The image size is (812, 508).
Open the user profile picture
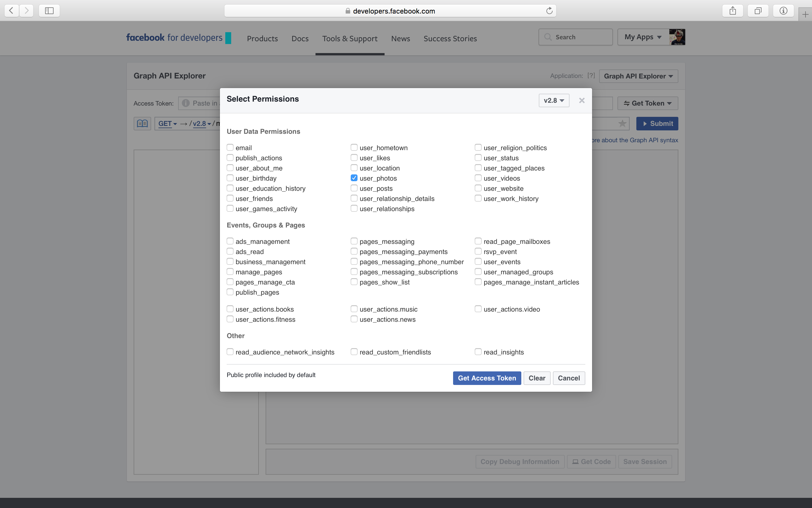(677, 37)
